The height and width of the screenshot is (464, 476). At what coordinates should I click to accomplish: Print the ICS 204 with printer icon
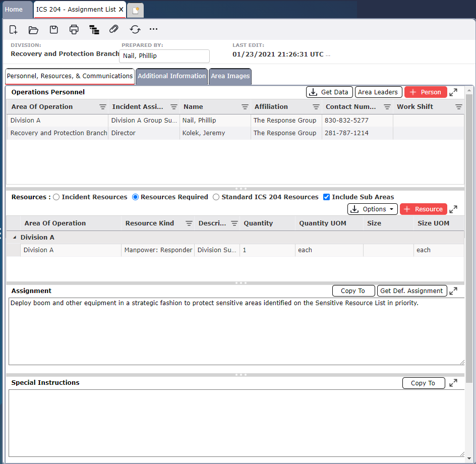[74, 30]
